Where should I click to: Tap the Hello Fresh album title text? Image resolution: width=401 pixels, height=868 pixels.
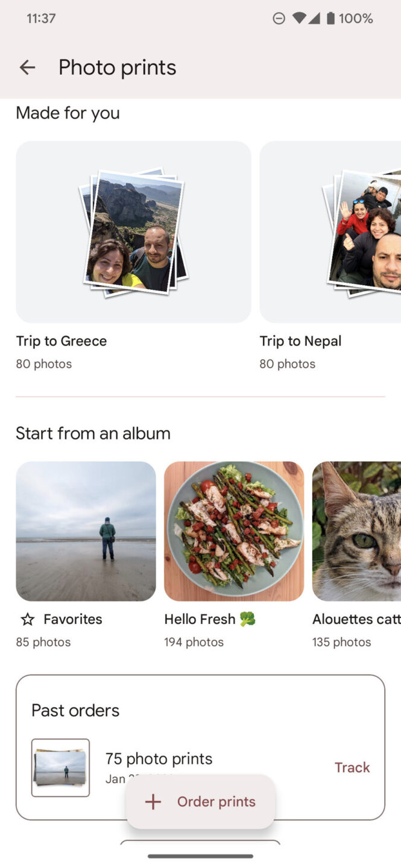coord(200,619)
